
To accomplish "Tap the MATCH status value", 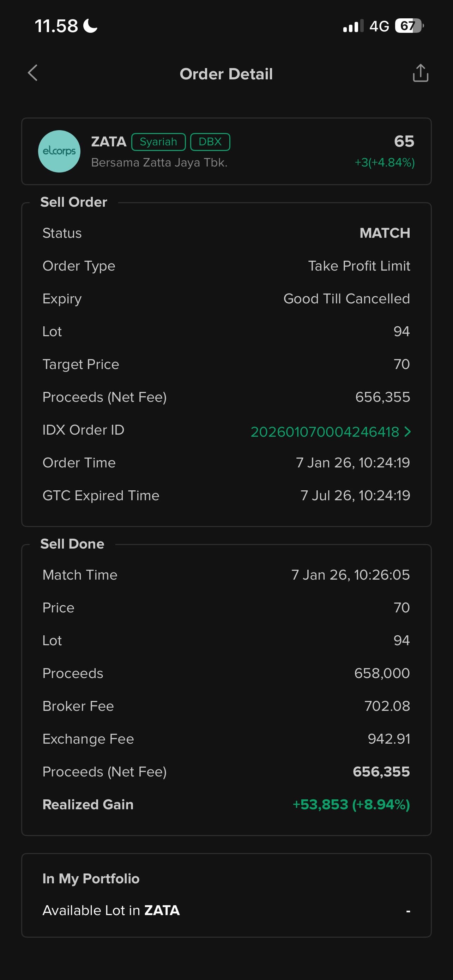I will click(x=385, y=233).
